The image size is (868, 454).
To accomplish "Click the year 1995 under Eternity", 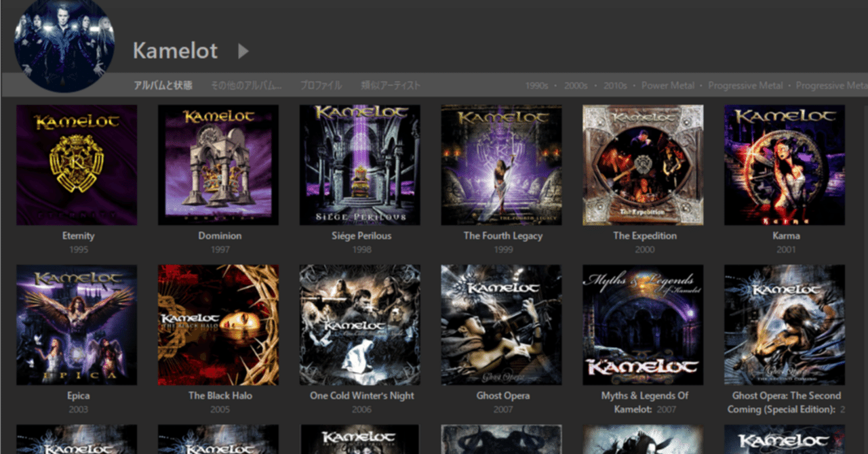I will (x=78, y=249).
